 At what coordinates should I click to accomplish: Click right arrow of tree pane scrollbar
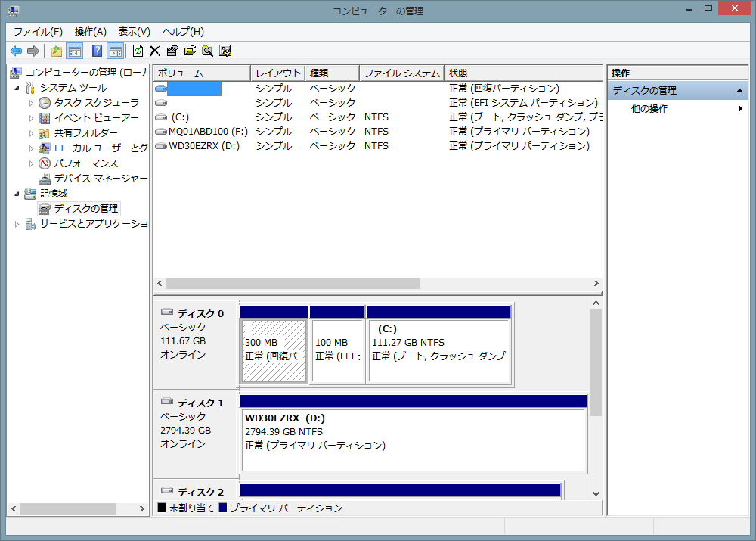coord(142,508)
